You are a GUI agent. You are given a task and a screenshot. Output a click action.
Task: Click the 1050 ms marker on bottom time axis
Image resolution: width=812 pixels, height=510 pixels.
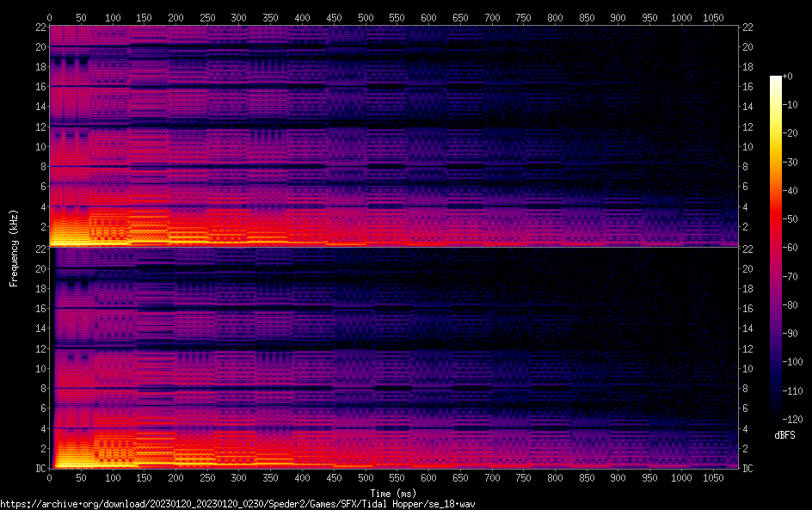coord(713,478)
